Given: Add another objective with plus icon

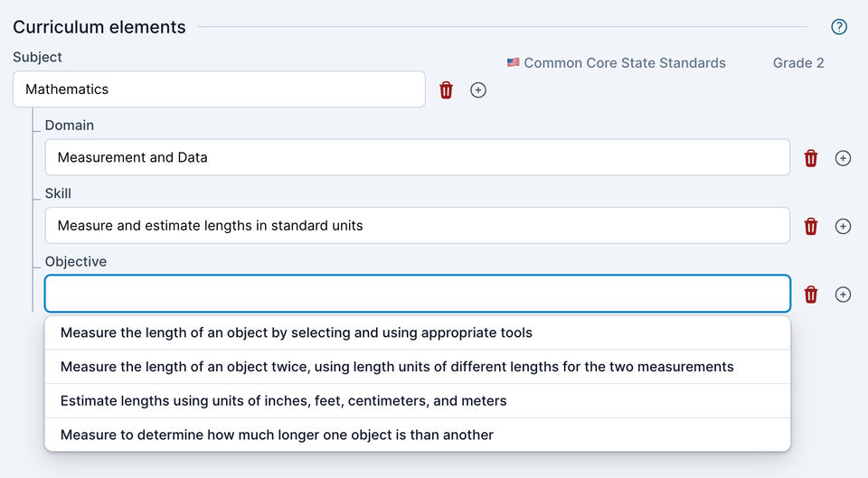Looking at the screenshot, I should (843, 295).
